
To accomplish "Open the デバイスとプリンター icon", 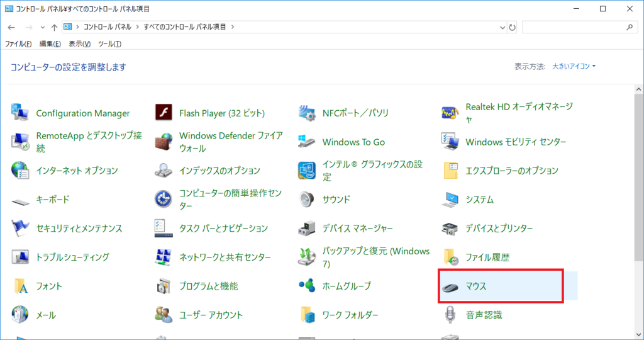I will click(x=450, y=228).
